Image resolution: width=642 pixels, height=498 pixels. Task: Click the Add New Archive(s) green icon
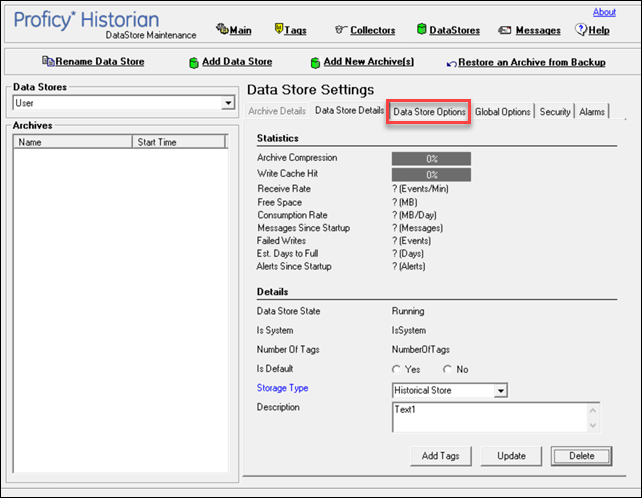pos(315,63)
